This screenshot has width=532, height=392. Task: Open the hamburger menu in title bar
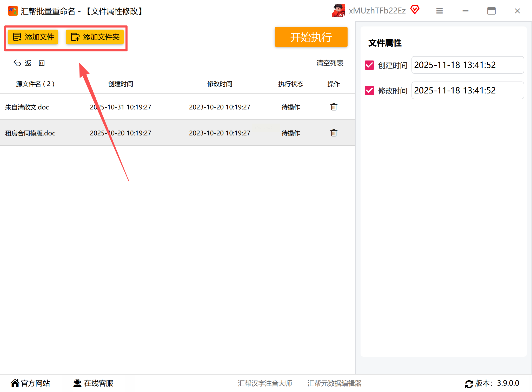click(x=439, y=11)
